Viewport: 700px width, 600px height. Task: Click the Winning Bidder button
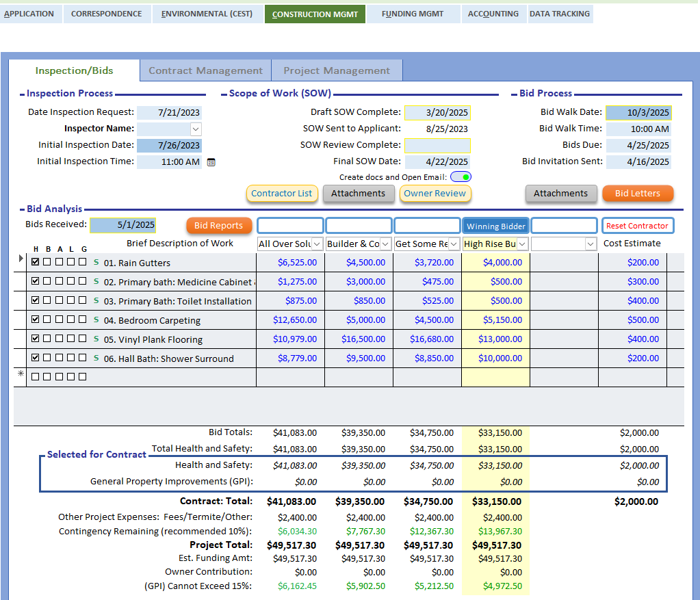point(496,226)
